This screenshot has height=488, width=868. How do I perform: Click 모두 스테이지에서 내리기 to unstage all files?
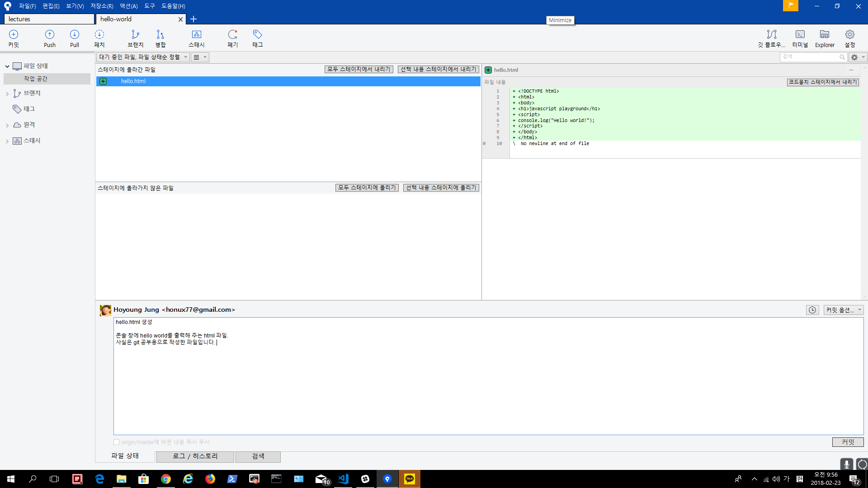tap(359, 69)
